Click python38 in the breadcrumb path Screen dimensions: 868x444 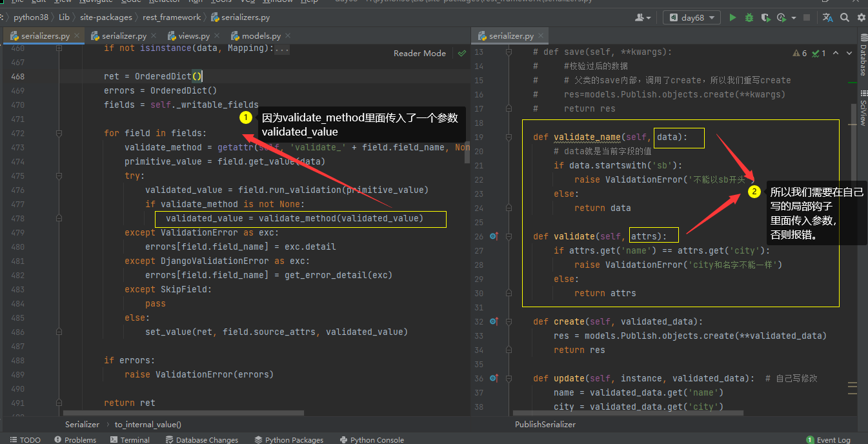32,17
